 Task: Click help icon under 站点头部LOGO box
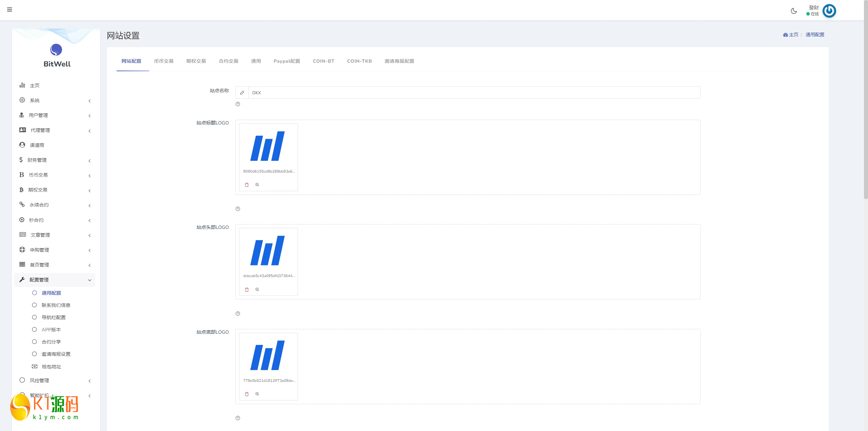tap(238, 314)
